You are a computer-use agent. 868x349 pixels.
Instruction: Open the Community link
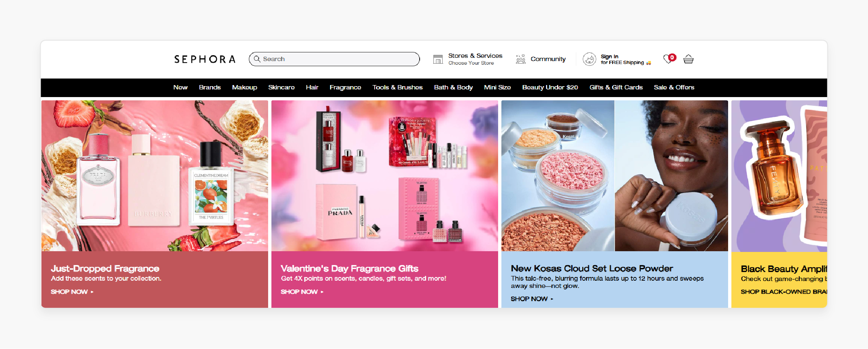click(548, 59)
